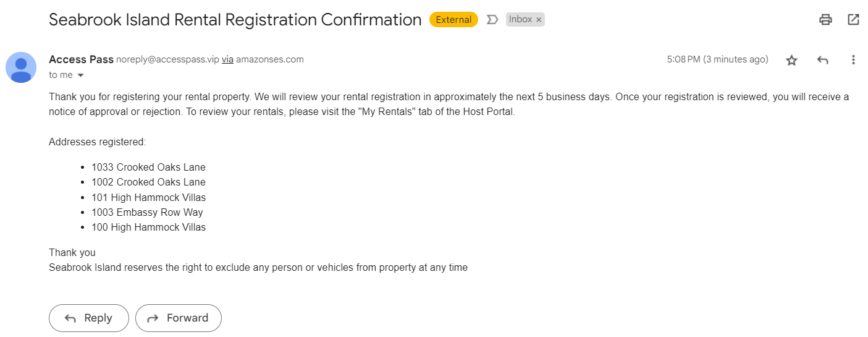
Task: Print this email using the printer icon
Action: tap(825, 20)
